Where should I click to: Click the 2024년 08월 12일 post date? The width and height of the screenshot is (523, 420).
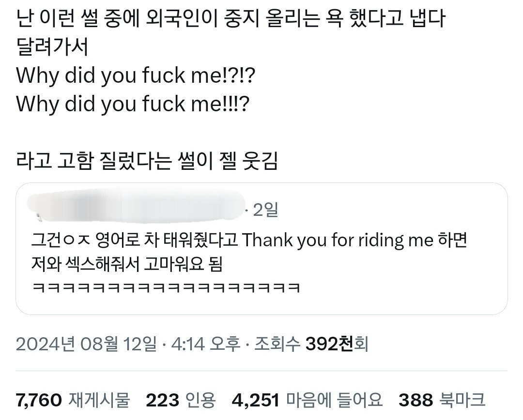(86, 344)
